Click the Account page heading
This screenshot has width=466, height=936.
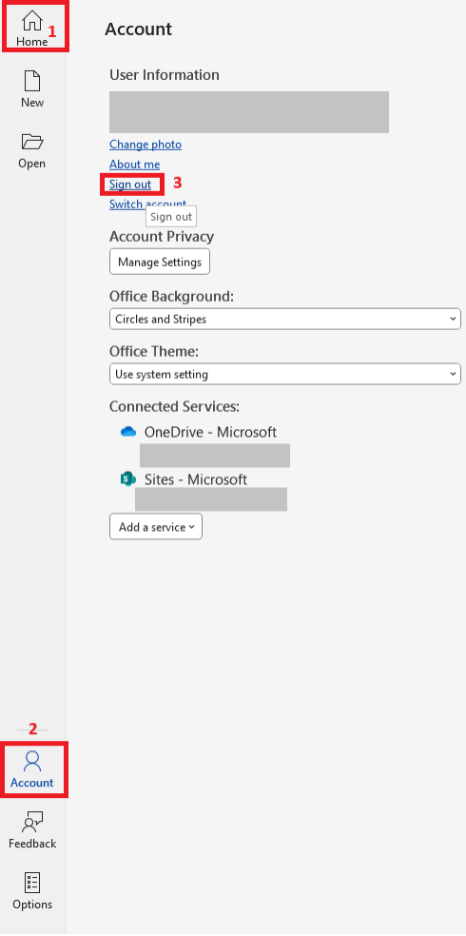138,29
